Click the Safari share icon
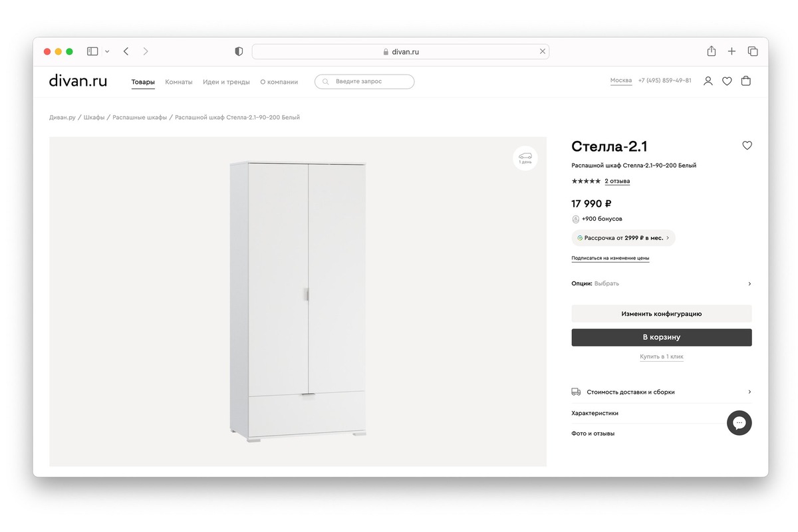798x532 pixels. 712,51
